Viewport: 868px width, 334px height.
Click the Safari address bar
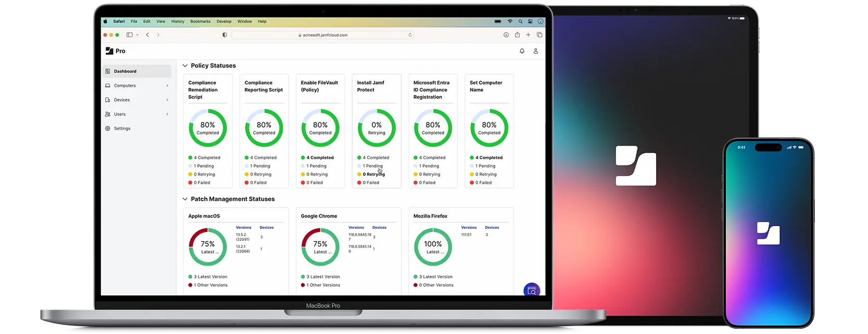(x=323, y=35)
